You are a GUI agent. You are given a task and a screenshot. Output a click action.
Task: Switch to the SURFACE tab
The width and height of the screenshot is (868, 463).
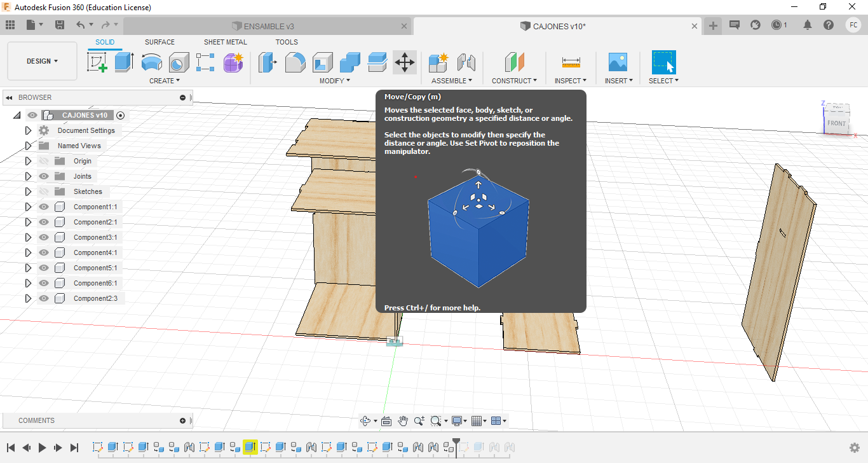point(159,42)
